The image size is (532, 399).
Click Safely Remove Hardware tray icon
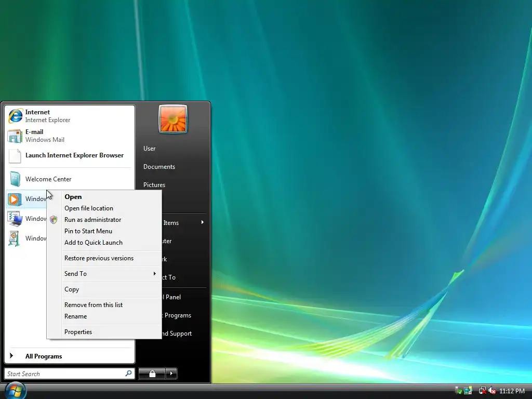click(458, 391)
